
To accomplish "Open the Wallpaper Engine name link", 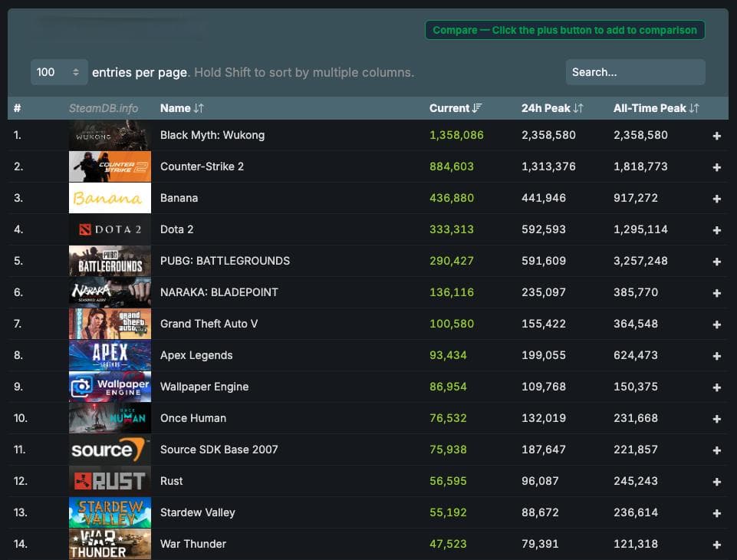I will click(205, 387).
